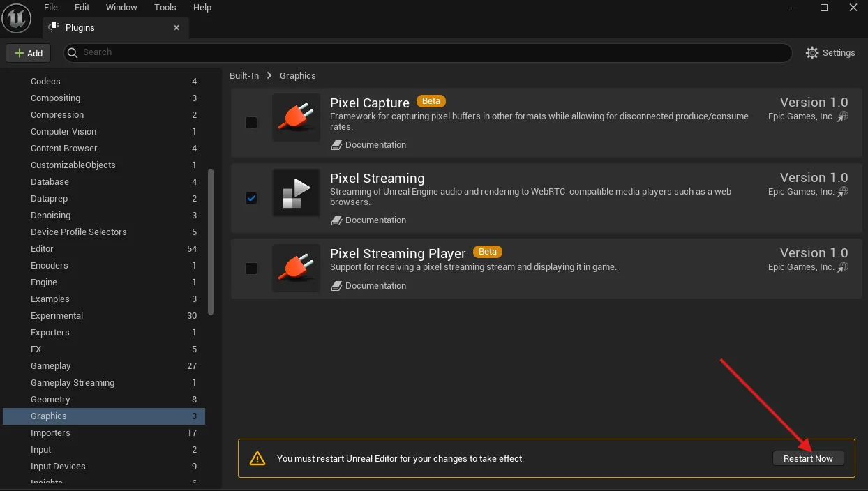Click the yellow warning triangle icon
The width and height of the screenshot is (868, 491).
pos(257,458)
